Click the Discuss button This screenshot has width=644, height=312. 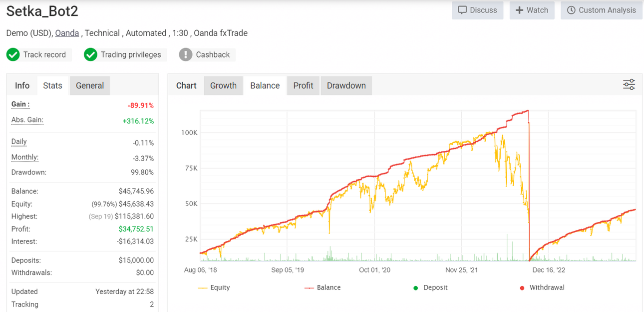coord(478,10)
